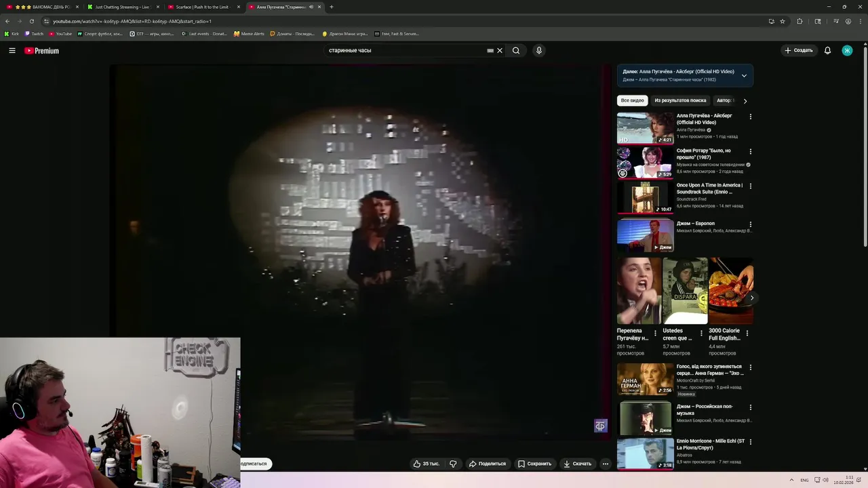Screen dimensions: 868x488
Task: Open Chrome three-dot menu
Action: pyautogui.click(x=861, y=21)
